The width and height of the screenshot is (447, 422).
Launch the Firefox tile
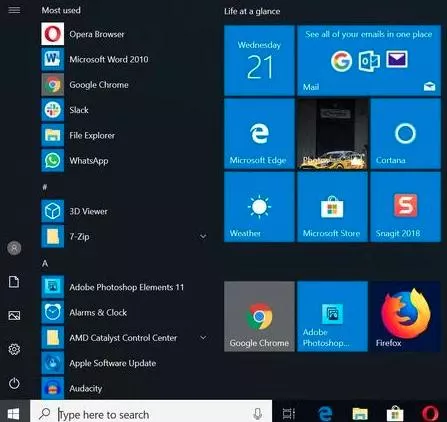pos(406,316)
